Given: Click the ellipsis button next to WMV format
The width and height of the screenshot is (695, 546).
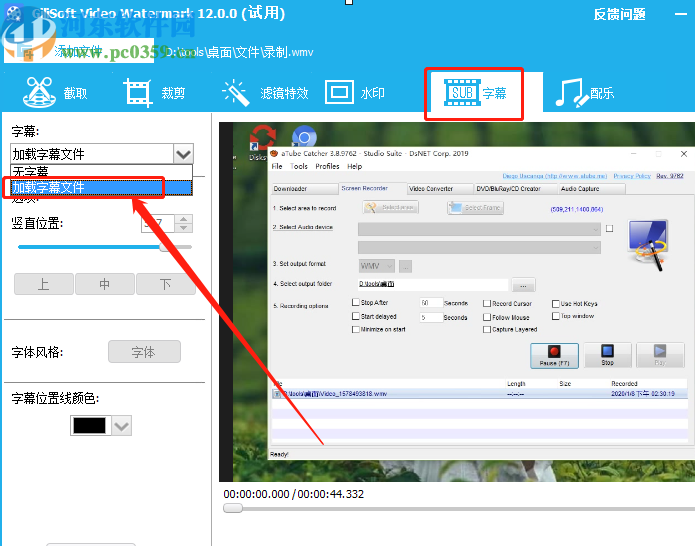Looking at the screenshot, I should click(405, 266).
